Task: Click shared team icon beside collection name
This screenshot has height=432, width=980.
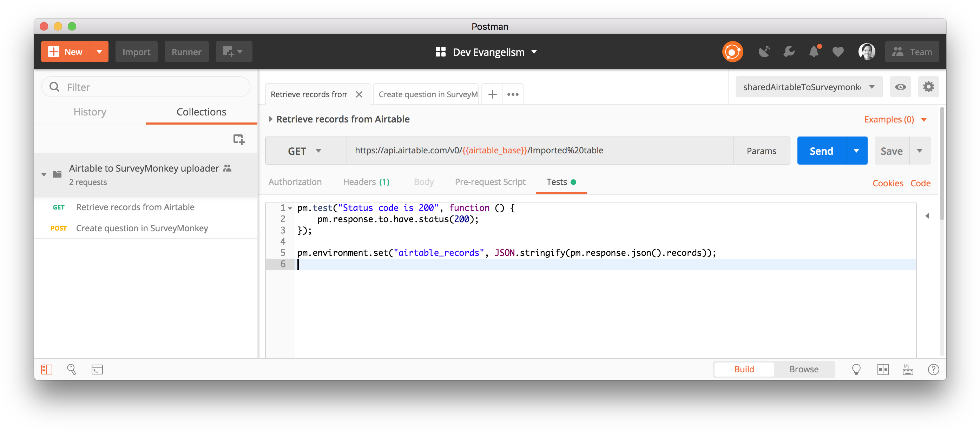Action: pyautogui.click(x=227, y=168)
